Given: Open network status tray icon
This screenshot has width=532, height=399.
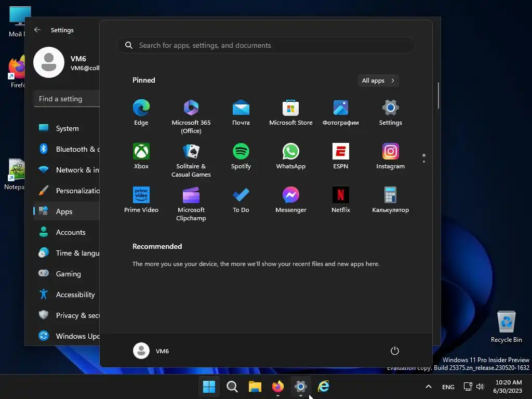Looking at the screenshot, I should coord(468,387).
